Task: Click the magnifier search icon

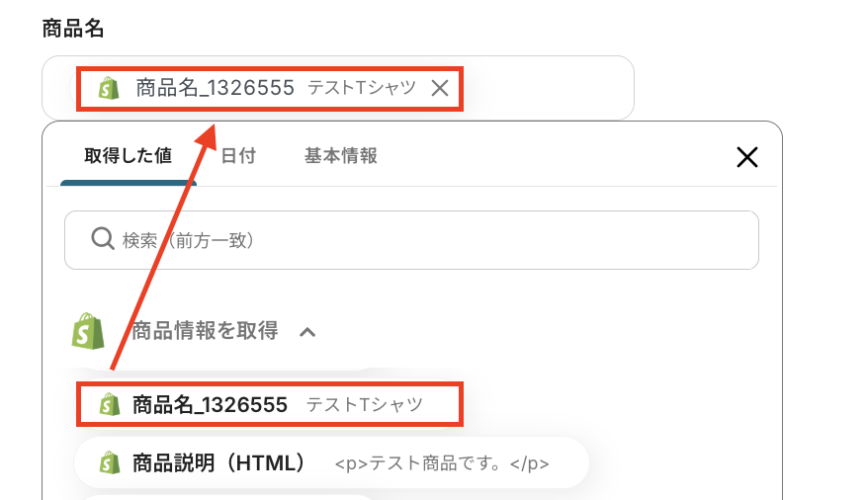Action: pyautogui.click(x=103, y=239)
